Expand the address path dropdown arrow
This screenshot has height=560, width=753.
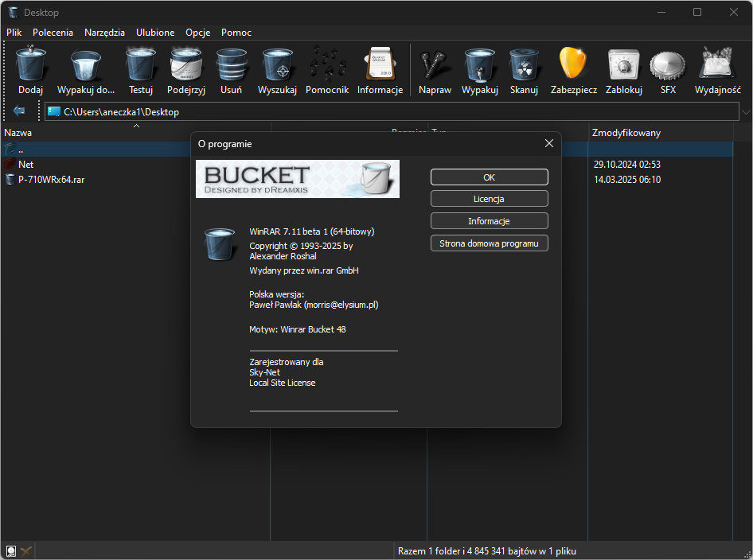[746, 112]
